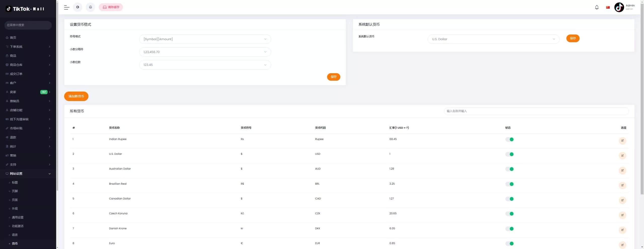The width and height of the screenshot is (644, 249).
Task: Edit the Indian Rupee currency row
Action: (622, 141)
